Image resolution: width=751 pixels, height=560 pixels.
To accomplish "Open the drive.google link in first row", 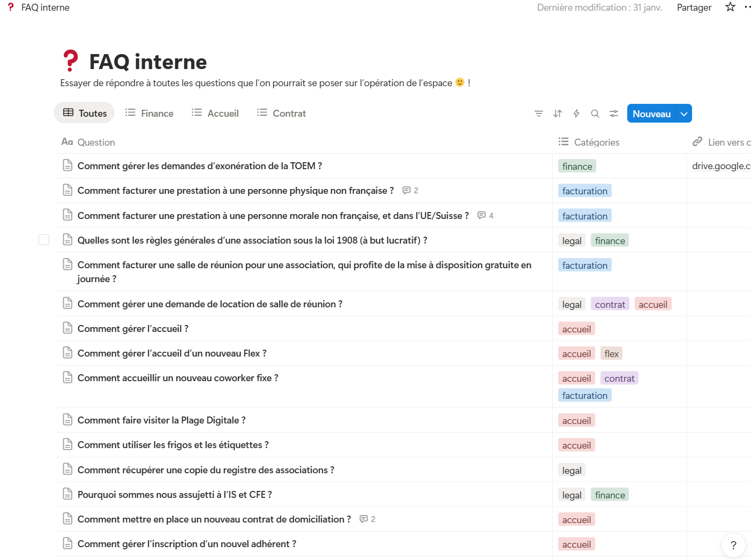I will coord(720,166).
